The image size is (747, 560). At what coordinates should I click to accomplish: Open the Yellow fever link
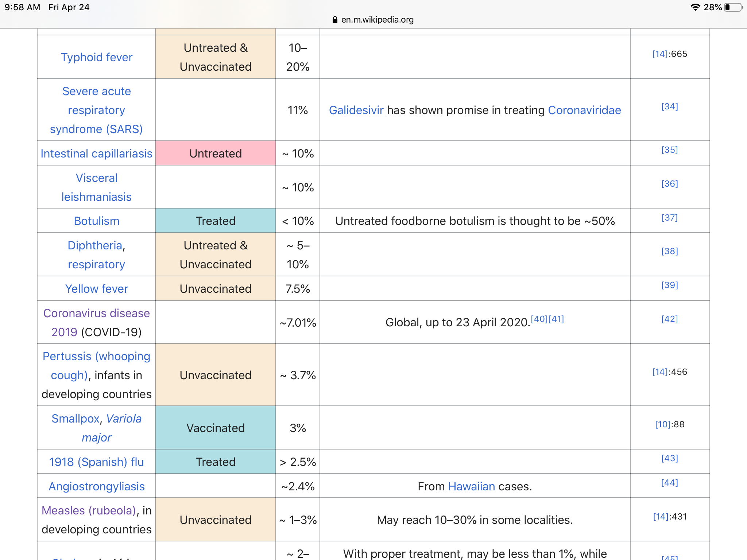pyautogui.click(x=96, y=289)
